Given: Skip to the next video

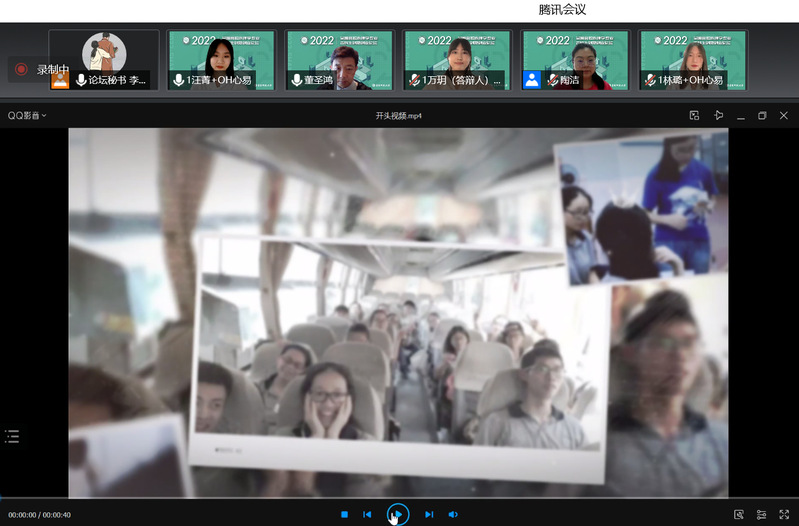Looking at the screenshot, I should click(429, 514).
